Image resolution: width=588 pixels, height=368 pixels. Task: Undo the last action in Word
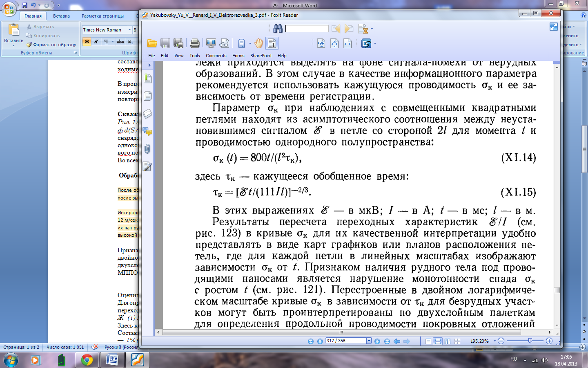33,5
